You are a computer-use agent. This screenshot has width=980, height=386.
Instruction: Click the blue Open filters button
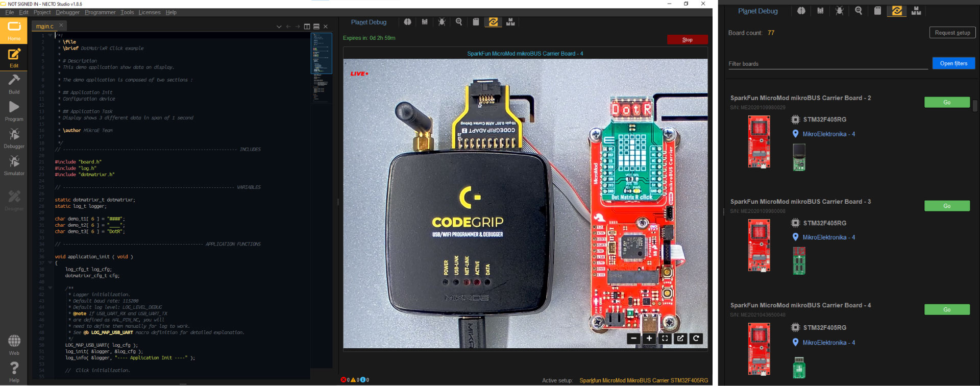(953, 63)
